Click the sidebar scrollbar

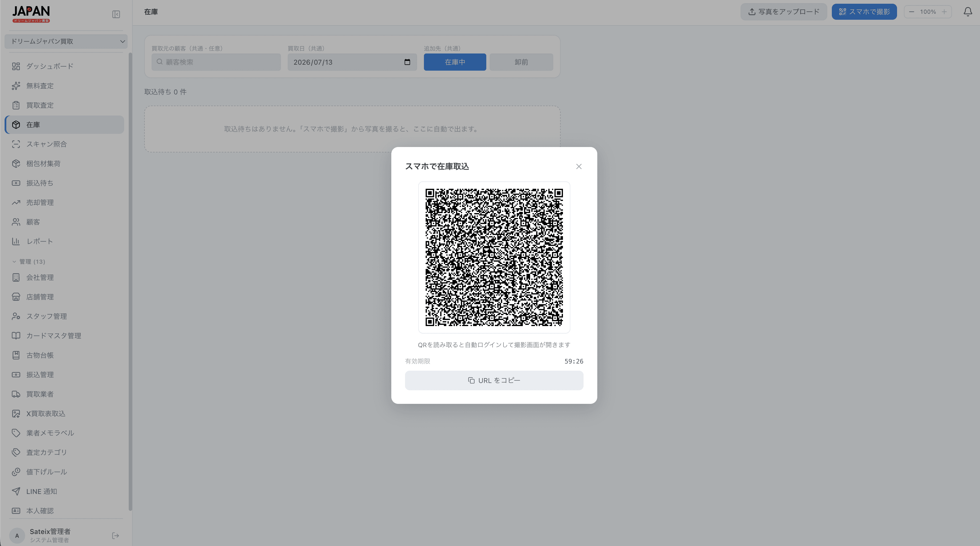pos(130,281)
